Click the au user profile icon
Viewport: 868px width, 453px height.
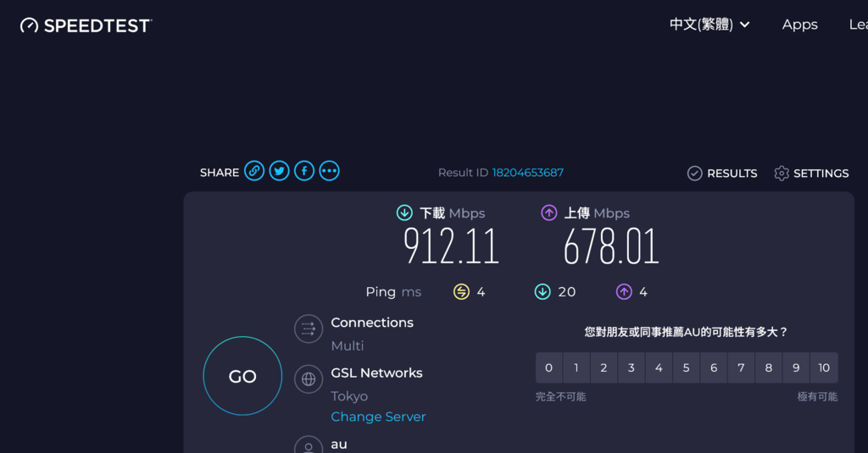[x=309, y=446]
